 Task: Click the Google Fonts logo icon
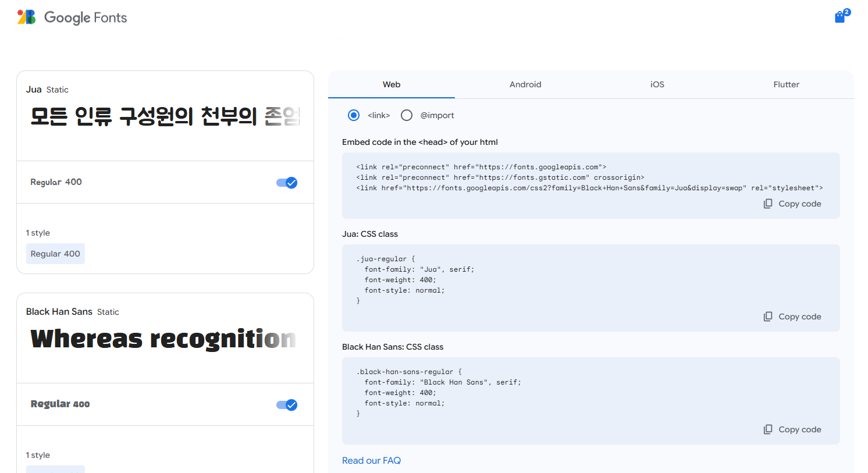click(x=27, y=17)
